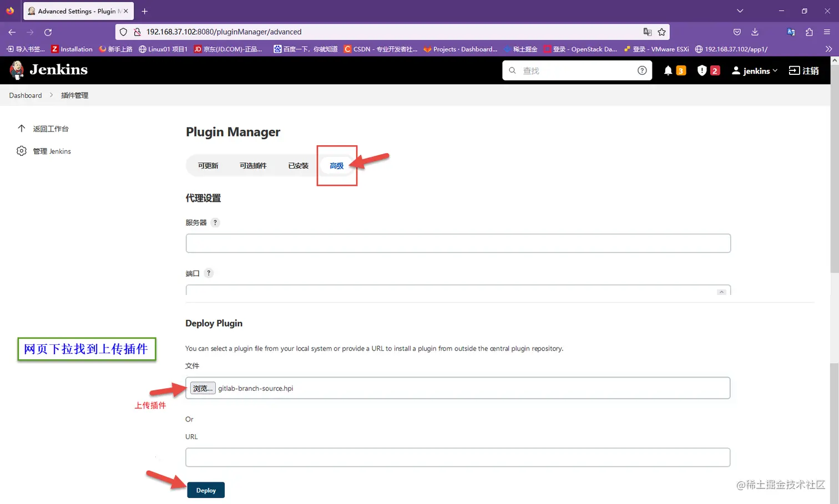The width and height of the screenshot is (839, 504).
Task: Focus the plugin URL input field
Action: (458, 457)
